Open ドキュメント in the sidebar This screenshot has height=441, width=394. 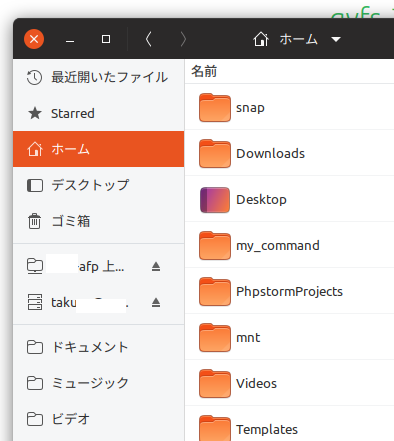99,347
